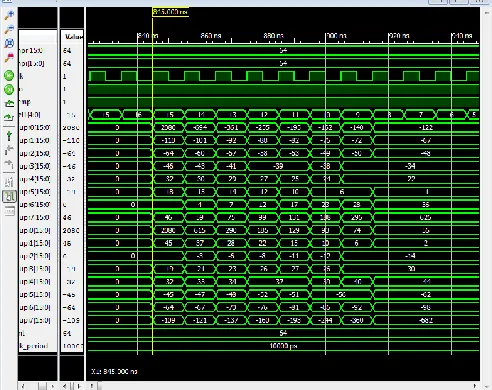Click the -682 waveform segment in bottom bus
The height and width of the screenshot is (390, 492).
(x=426, y=320)
